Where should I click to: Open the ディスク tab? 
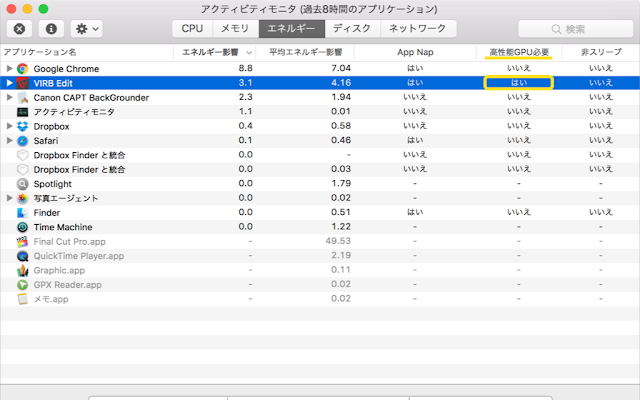(352, 29)
